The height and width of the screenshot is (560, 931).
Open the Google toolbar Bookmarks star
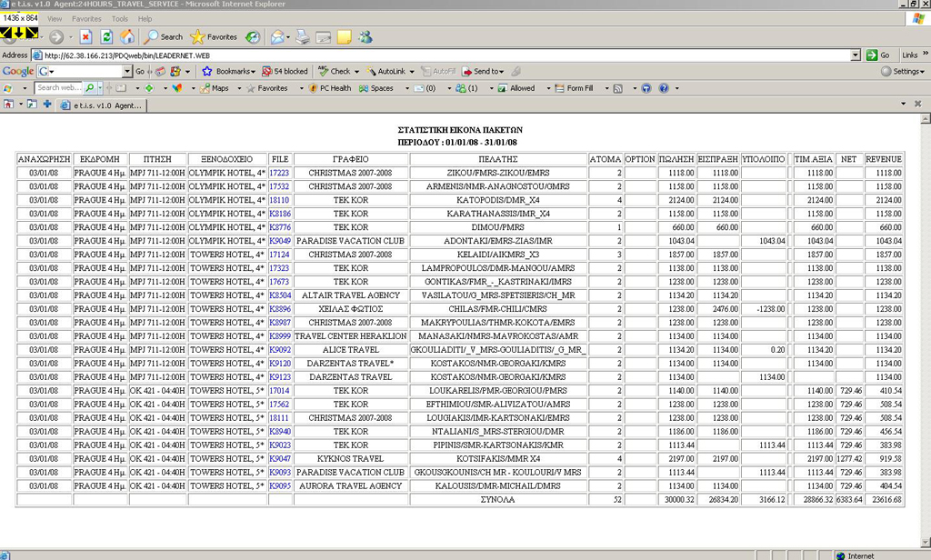[x=228, y=71]
